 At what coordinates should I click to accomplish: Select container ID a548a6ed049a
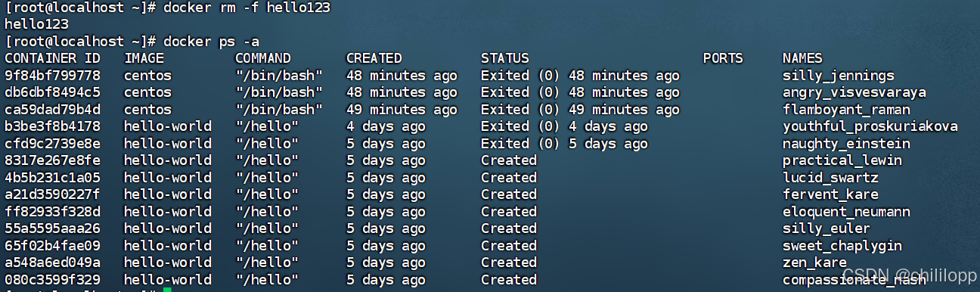point(52,262)
